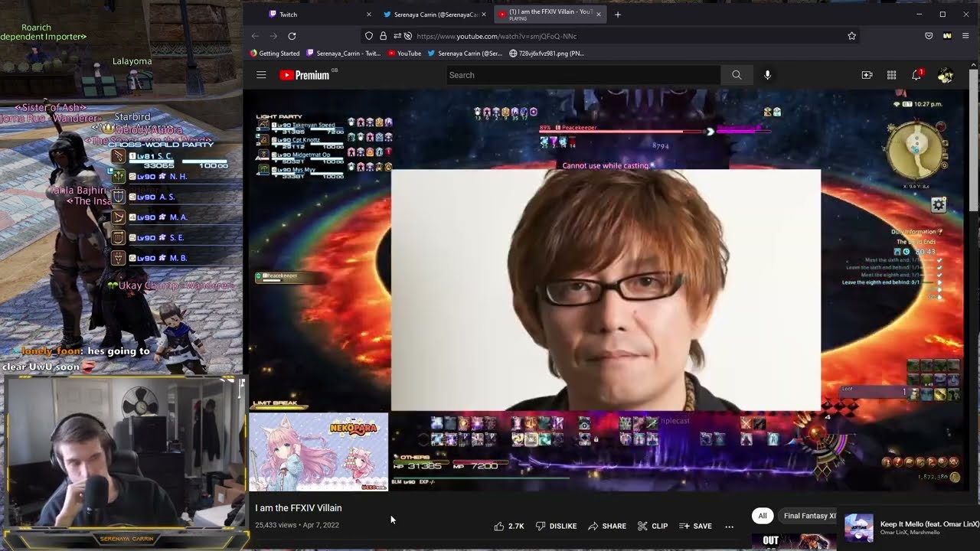This screenshot has width=980, height=551.
Task: Click the 25,433 views date text
Action: 297,525
